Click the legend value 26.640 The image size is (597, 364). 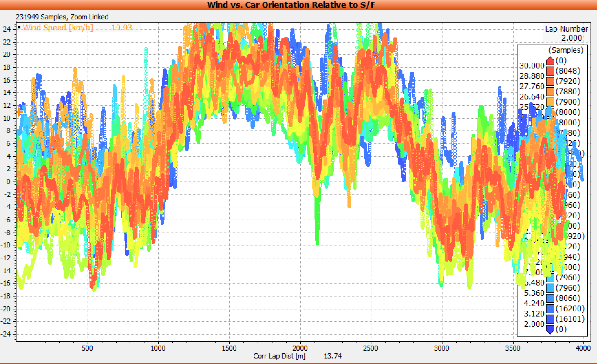click(x=532, y=97)
